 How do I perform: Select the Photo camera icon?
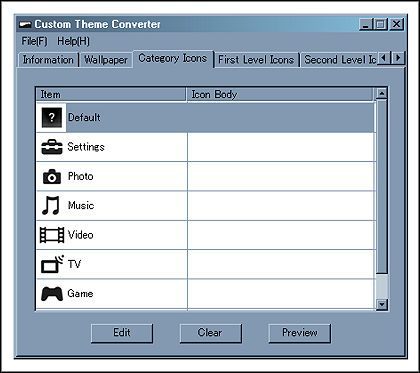pos(52,176)
